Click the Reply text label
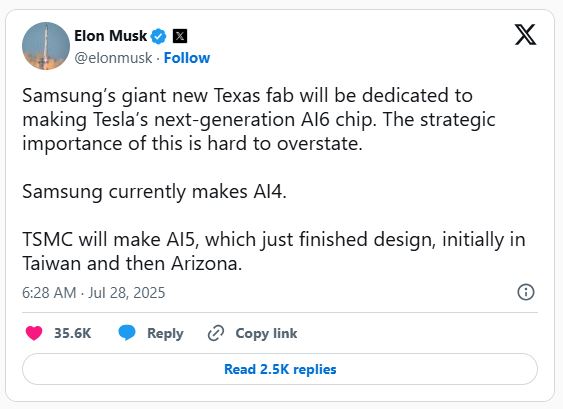 pyautogui.click(x=165, y=334)
